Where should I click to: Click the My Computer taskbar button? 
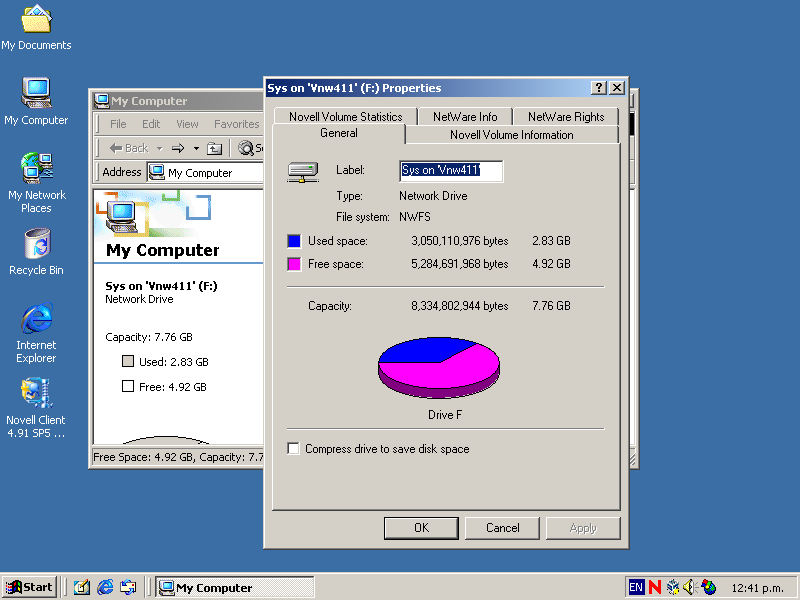point(235,587)
